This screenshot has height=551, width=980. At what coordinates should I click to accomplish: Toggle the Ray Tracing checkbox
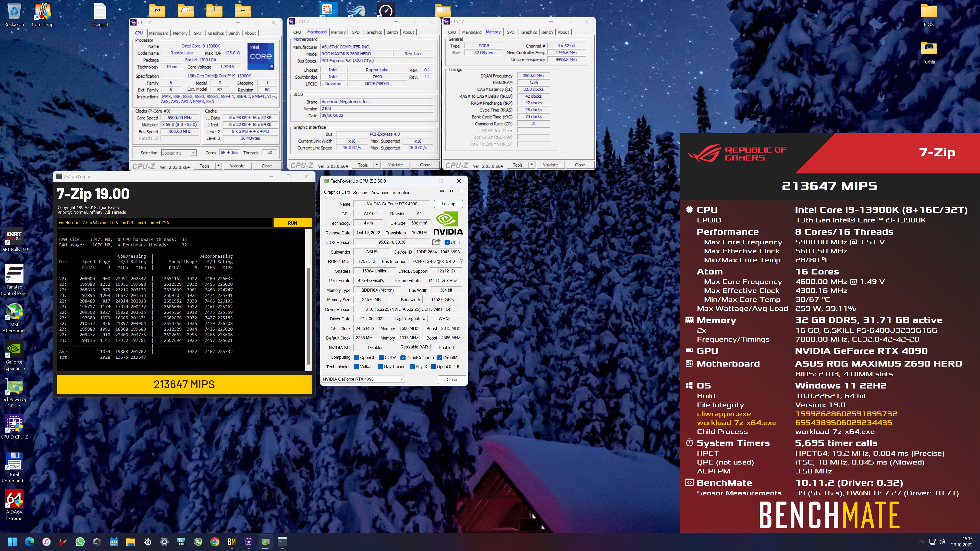coord(381,367)
